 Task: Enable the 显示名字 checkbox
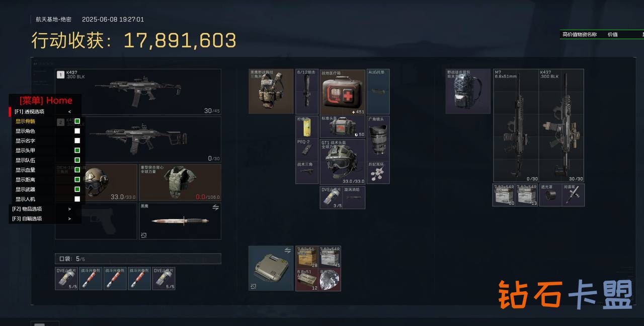(x=77, y=141)
